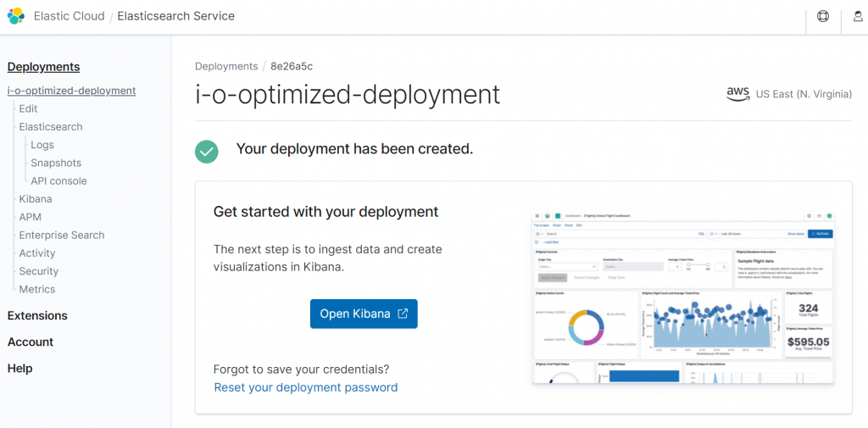Follow Reset your deployment password link

pyautogui.click(x=305, y=387)
